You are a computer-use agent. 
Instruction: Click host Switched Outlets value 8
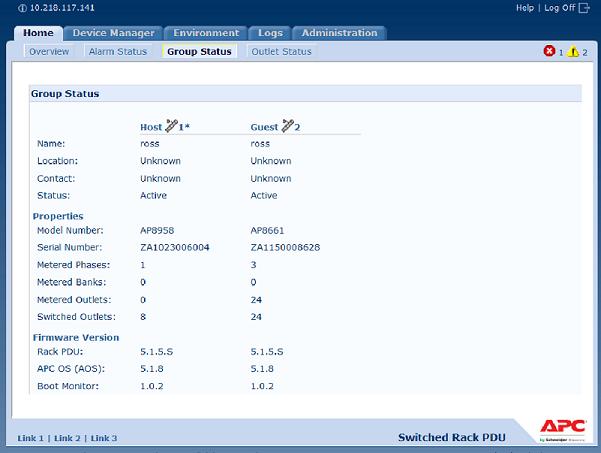pyautogui.click(x=143, y=317)
